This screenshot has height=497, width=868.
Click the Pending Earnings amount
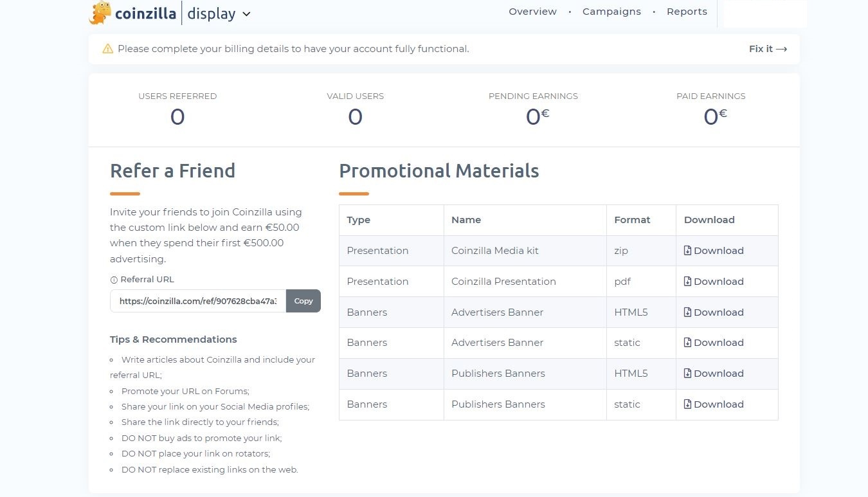pos(537,117)
